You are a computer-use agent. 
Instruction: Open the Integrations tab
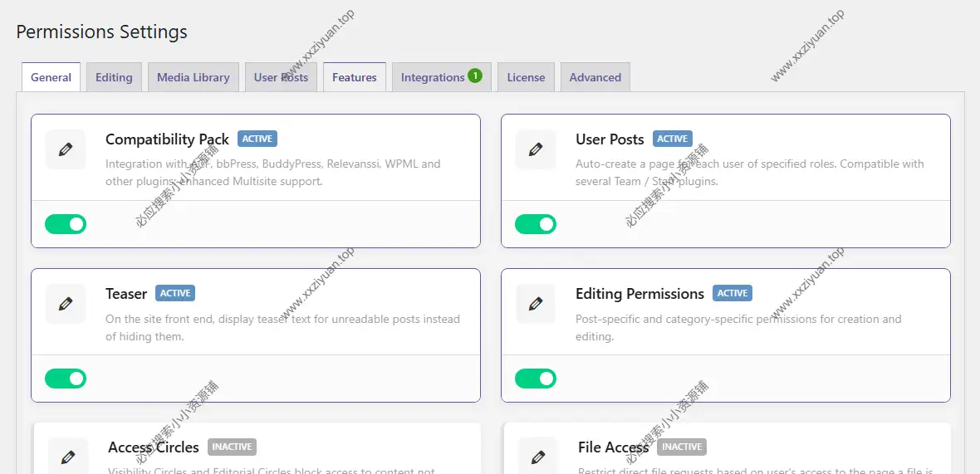441,77
